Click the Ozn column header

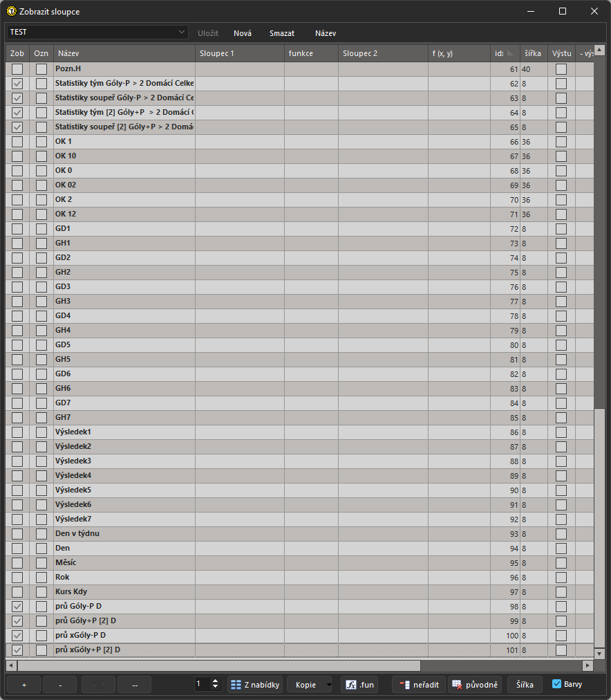41,53
